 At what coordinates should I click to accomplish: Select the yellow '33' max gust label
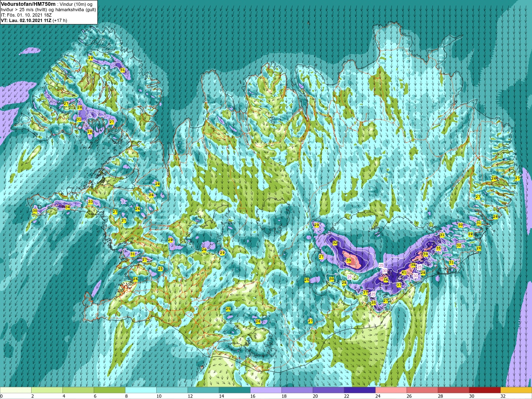91,202
